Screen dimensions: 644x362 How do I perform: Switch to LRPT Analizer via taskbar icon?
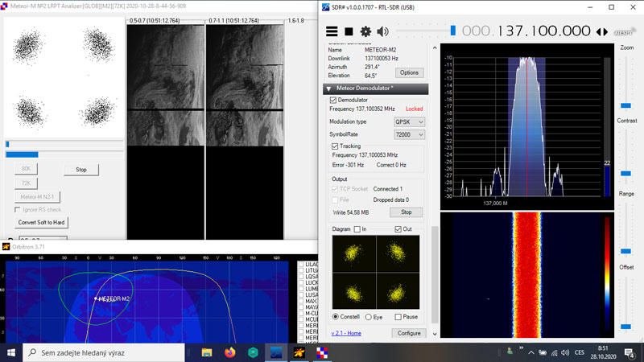click(x=322, y=352)
